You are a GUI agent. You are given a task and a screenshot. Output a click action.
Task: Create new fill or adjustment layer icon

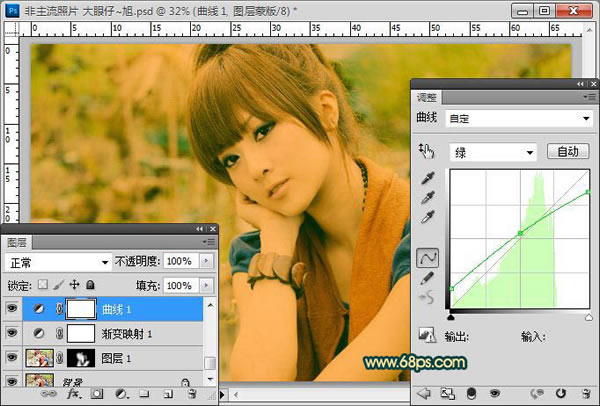pyautogui.click(x=121, y=393)
